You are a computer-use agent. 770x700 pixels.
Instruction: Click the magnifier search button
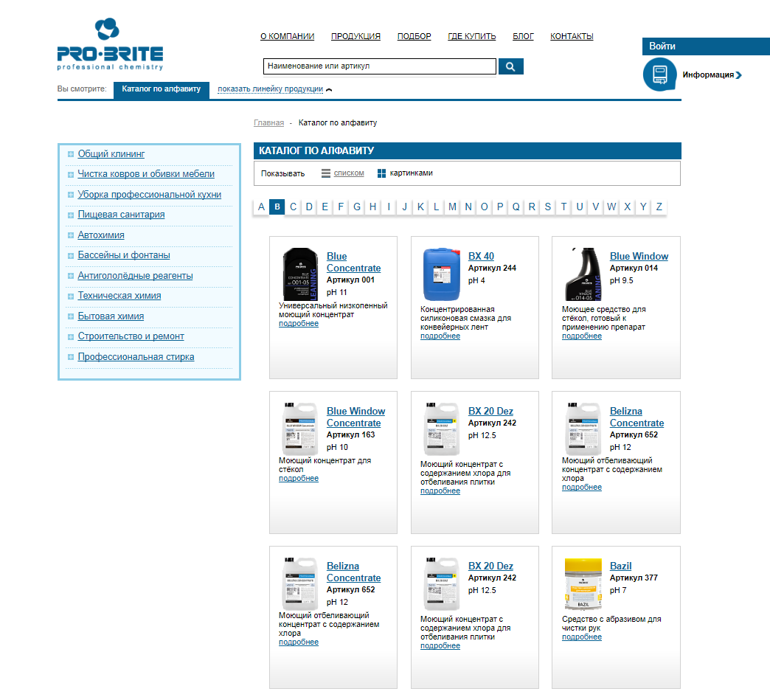510,66
